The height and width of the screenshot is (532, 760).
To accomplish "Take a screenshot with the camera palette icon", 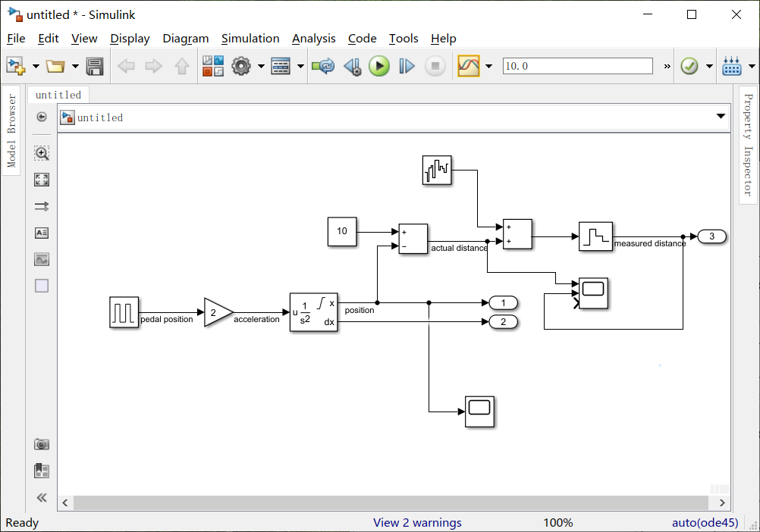I will (x=42, y=444).
